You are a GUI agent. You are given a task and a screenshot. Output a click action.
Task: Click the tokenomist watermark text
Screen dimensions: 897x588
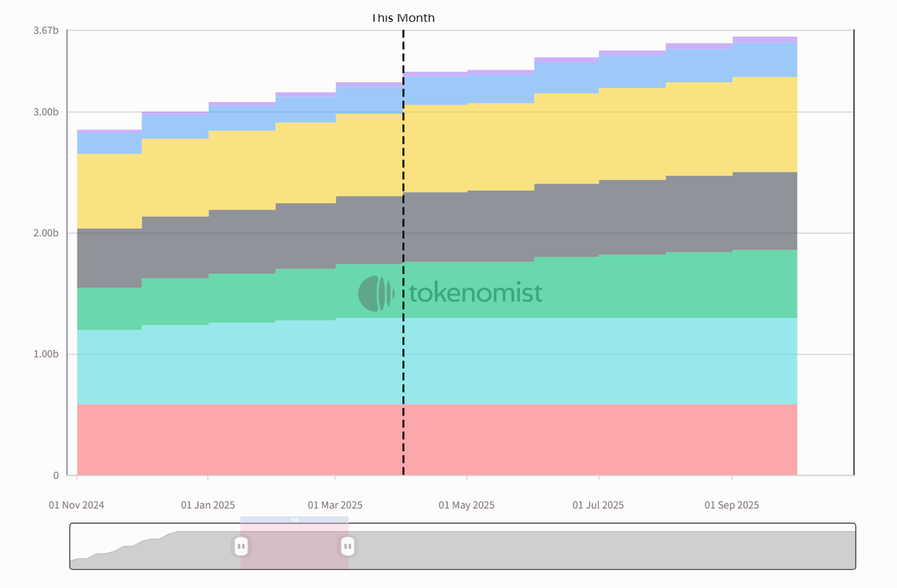pos(476,293)
